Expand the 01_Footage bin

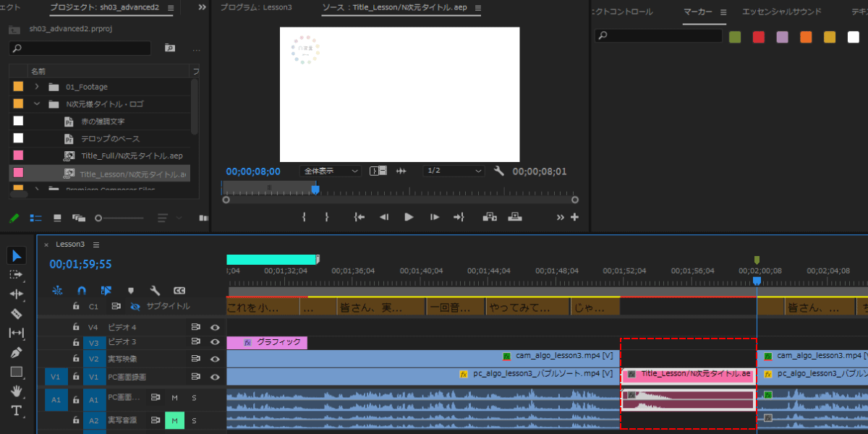tap(36, 87)
